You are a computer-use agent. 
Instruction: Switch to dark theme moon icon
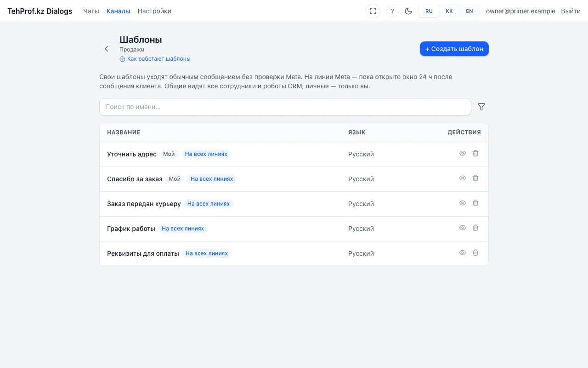(x=408, y=11)
